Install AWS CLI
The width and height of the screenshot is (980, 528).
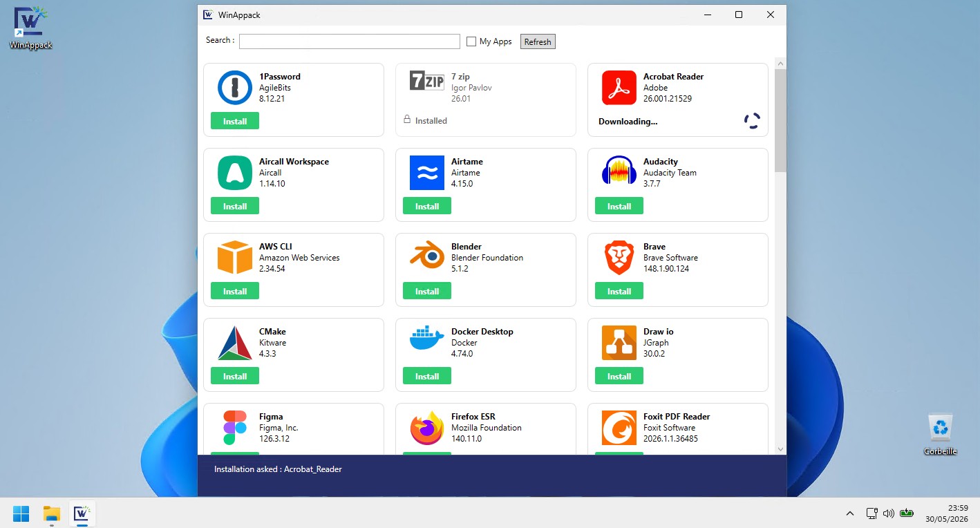(235, 291)
